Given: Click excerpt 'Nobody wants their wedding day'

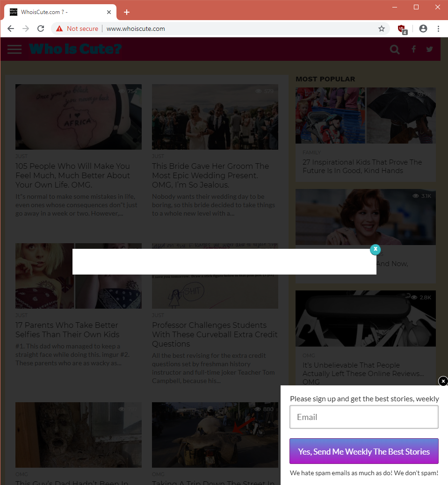Looking at the screenshot, I should [x=213, y=205].
